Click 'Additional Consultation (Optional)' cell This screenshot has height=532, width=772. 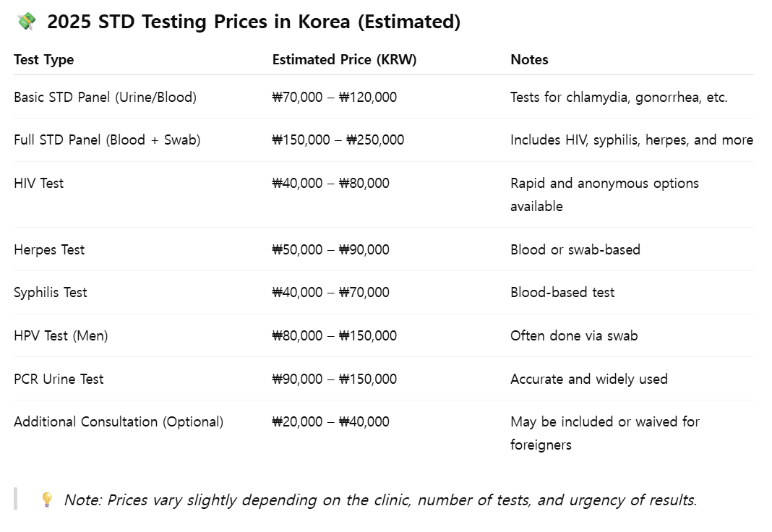tap(119, 421)
